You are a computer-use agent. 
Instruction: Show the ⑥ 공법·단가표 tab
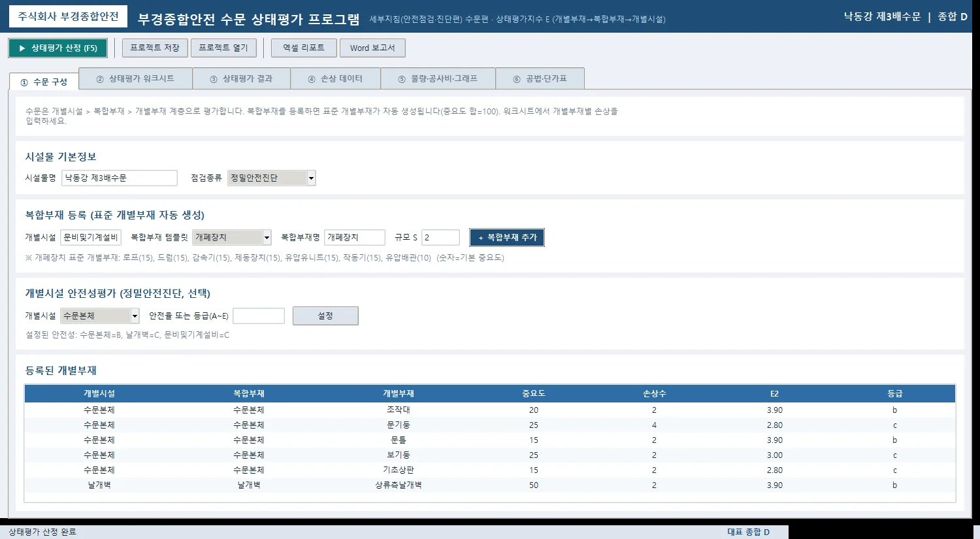pyautogui.click(x=540, y=78)
